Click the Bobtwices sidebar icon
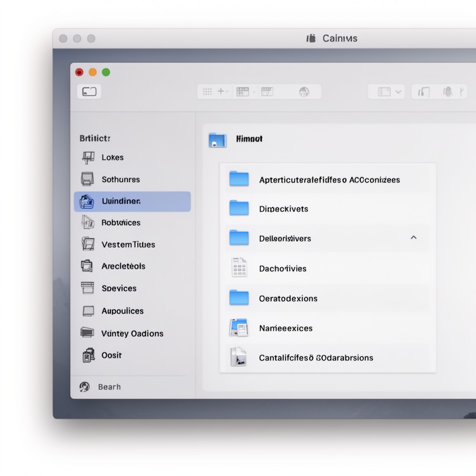The width and height of the screenshot is (476, 476). pyautogui.click(x=88, y=222)
